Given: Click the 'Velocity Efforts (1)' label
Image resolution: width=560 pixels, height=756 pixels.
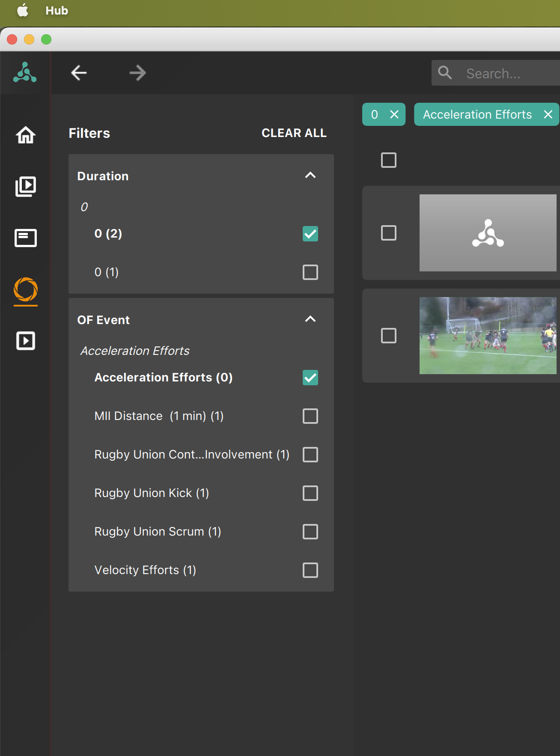Looking at the screenshot, I should click(x=145, y=570).
